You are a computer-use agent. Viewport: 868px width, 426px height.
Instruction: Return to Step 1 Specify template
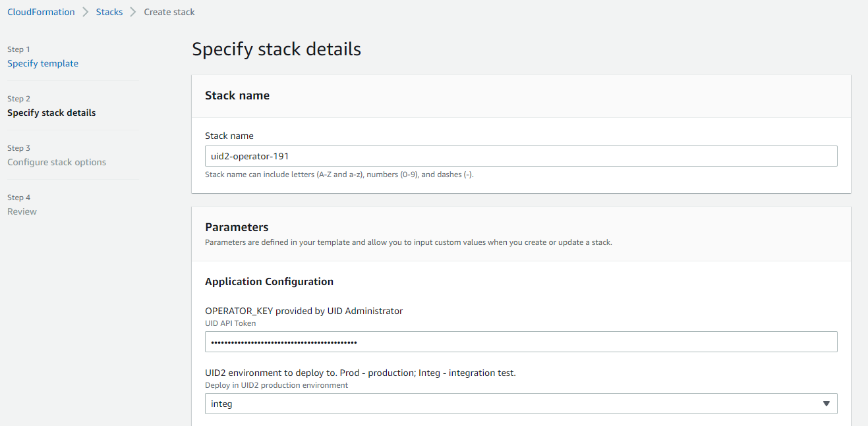tap(42, 63)
